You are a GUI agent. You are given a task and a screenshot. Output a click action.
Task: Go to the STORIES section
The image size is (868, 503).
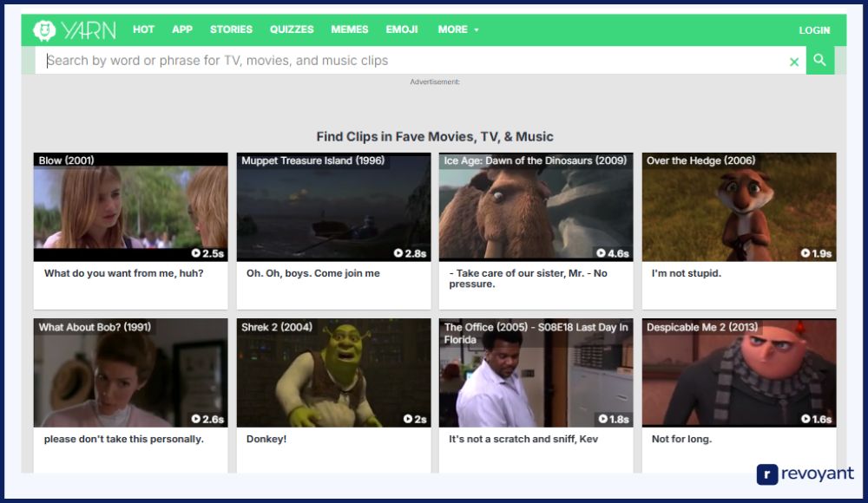point(231,29)
